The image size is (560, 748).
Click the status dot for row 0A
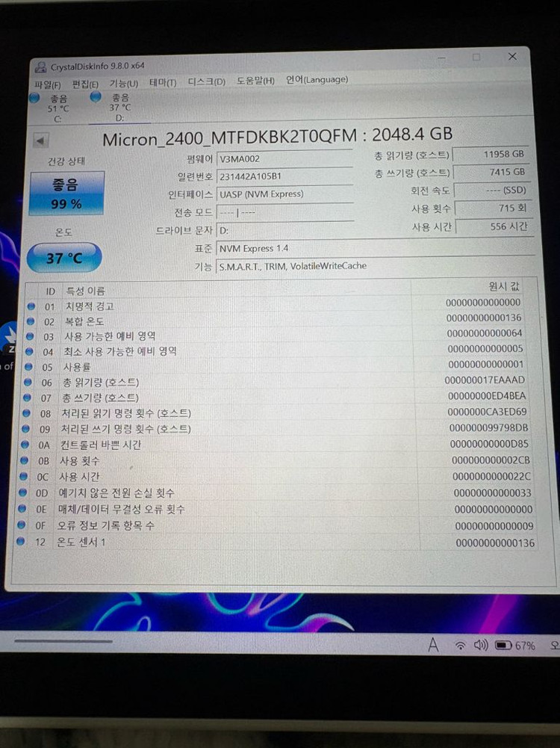(25, 444)
